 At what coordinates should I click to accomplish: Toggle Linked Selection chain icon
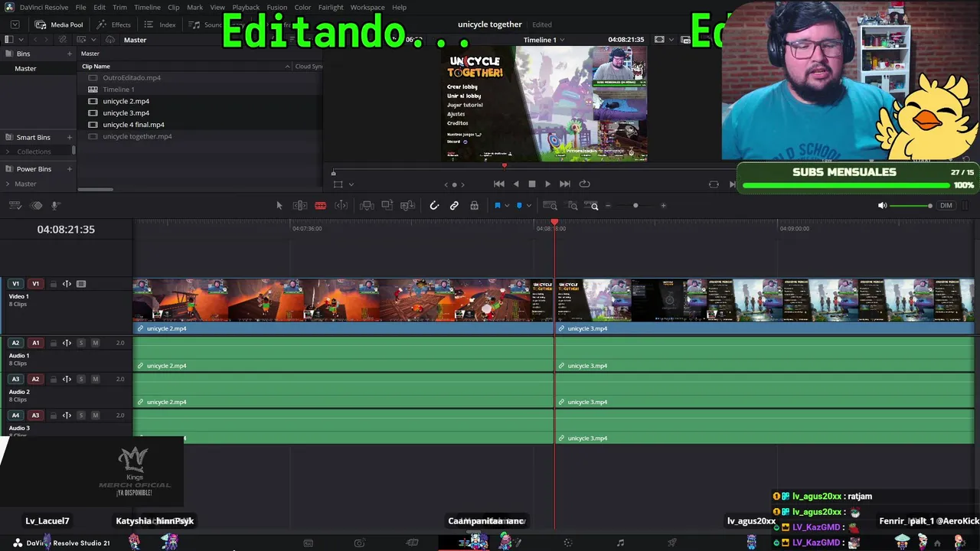pyautogui.click(x=454, y=205)
